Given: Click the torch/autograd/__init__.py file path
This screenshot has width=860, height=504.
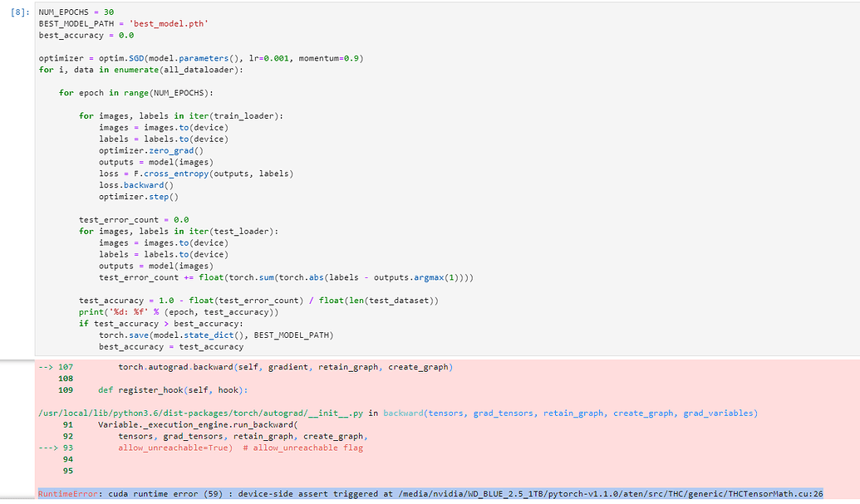Looking at the screenshot, I should coord(201,413).
